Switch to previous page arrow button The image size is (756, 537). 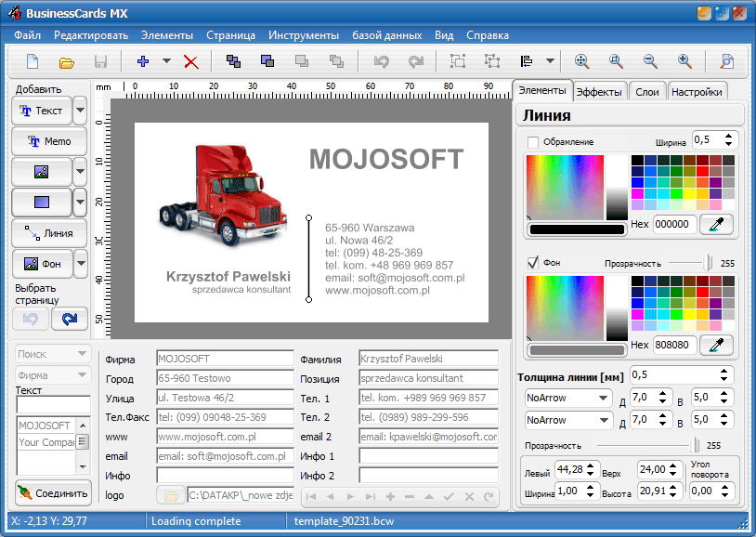pos(31,319)
